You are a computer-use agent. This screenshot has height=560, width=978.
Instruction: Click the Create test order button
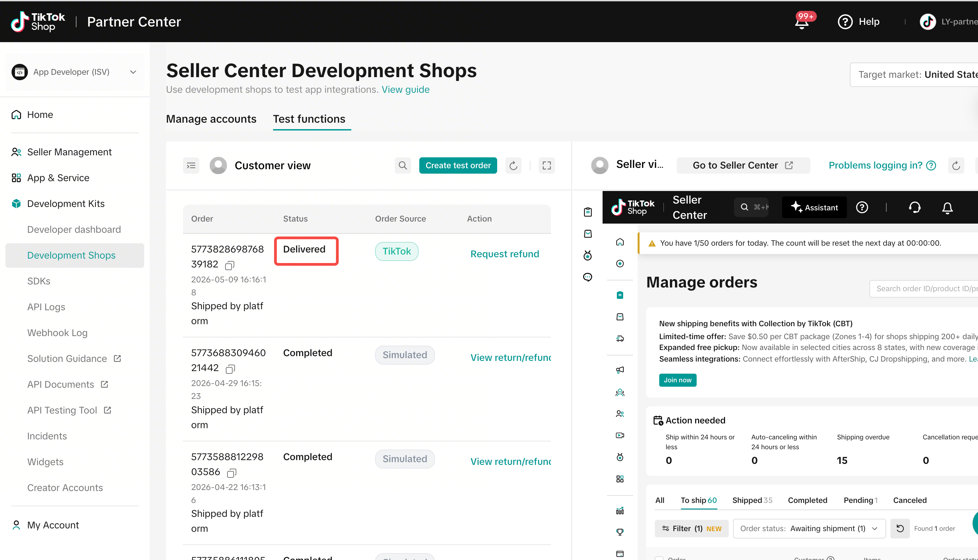click(x=458, y=165)
